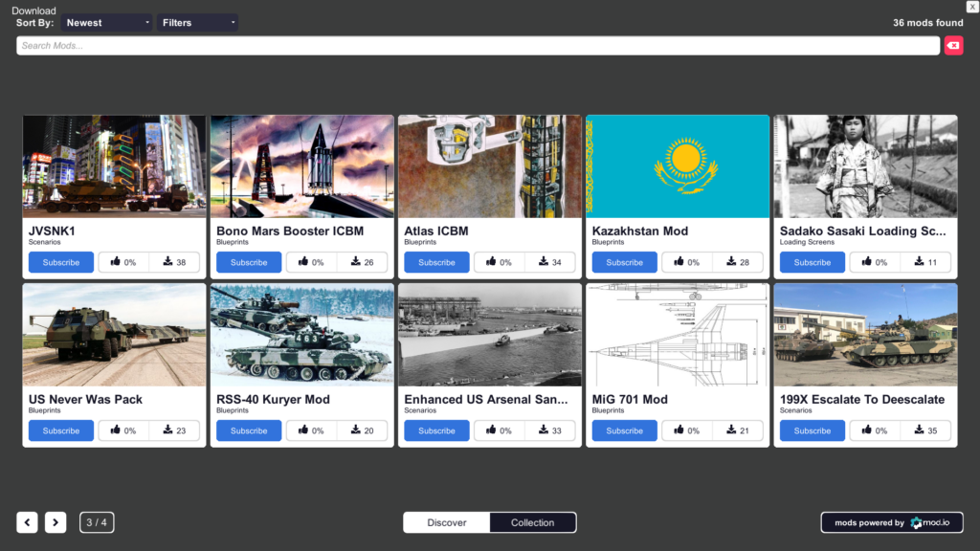Go to previous page with left arrow
The width and height of the screenshot is (980, 551).
(x=28, y=522)
